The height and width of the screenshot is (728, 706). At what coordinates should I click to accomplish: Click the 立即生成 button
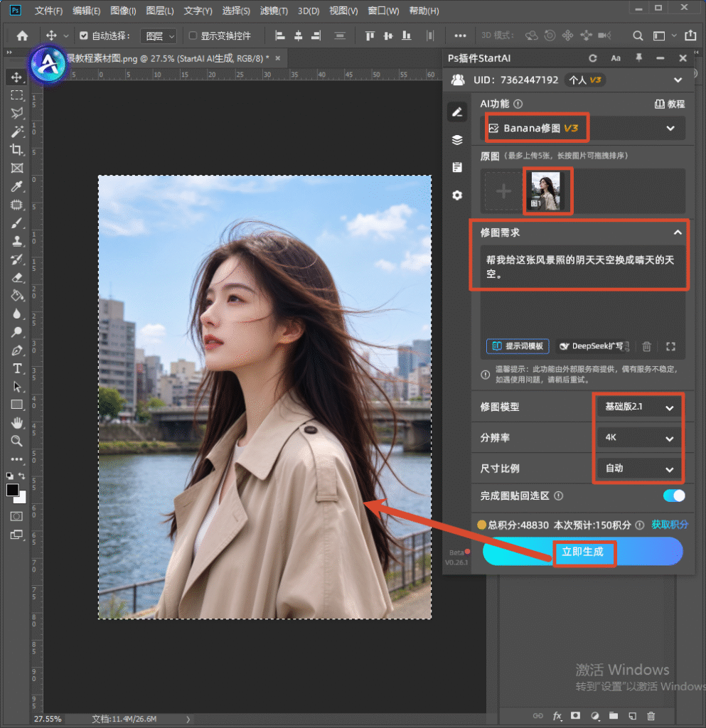582,552
